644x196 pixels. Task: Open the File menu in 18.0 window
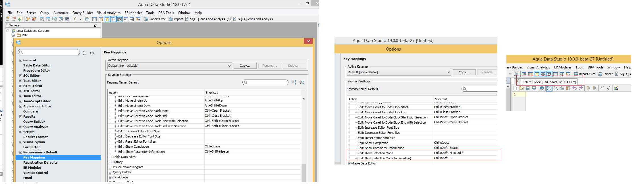click(10, 13)
